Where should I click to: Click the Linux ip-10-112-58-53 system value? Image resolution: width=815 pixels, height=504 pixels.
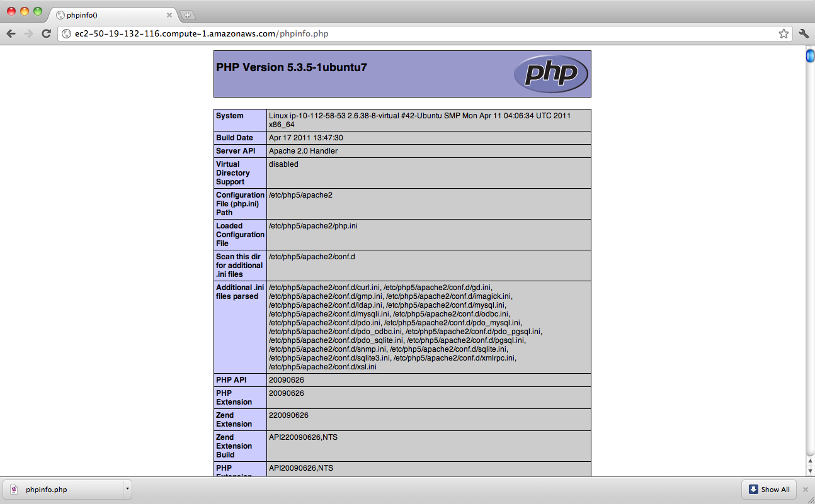coord(419,120)
